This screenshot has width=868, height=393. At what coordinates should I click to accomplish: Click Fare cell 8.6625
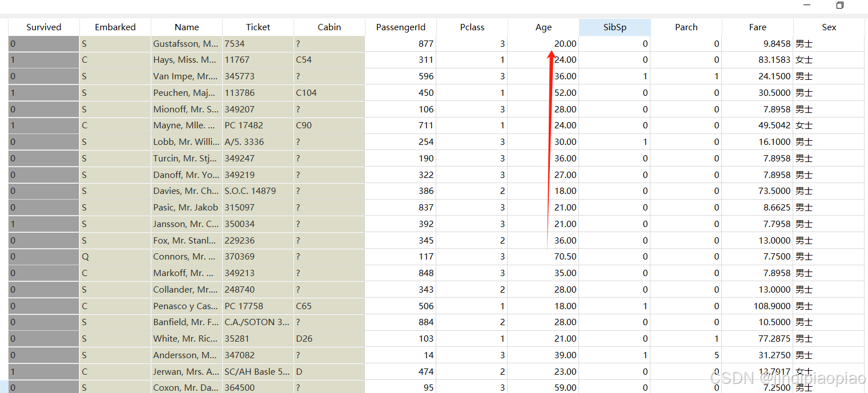tap(758, 208)
